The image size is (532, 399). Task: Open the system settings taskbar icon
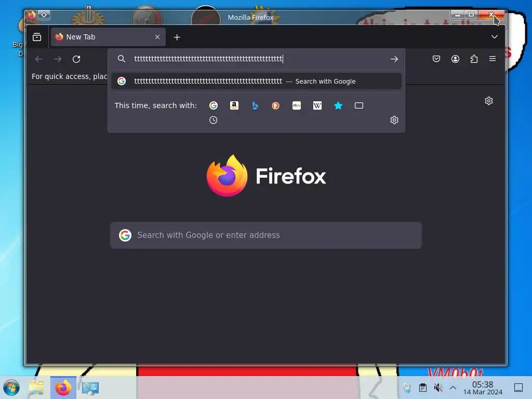(90, 388)
